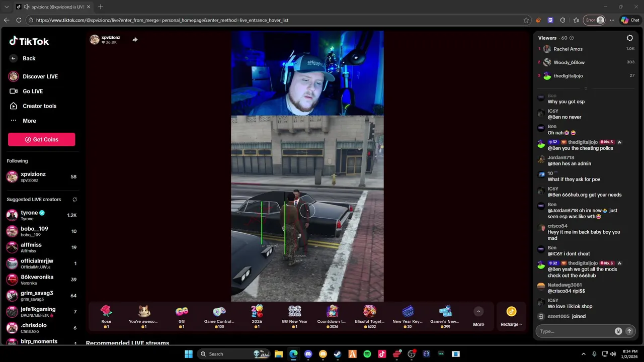Open bobo__109 live stream

pos(41,231)
